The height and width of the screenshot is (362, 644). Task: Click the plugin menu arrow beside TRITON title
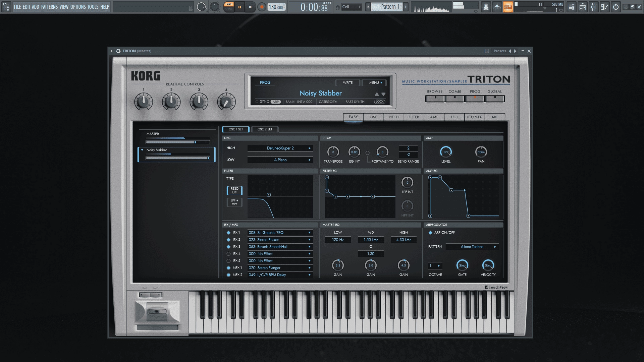pyautogui.click(x=112, y=51)
